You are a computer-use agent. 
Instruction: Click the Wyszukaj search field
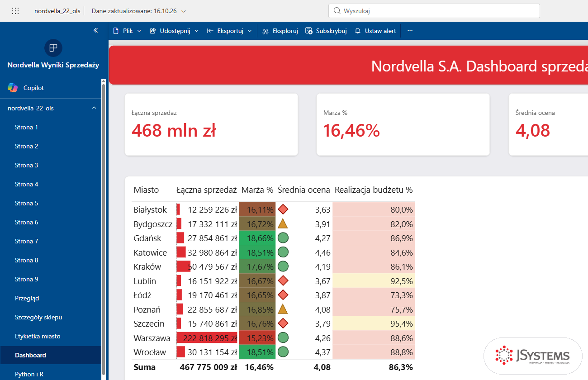[x=434, y=11]
